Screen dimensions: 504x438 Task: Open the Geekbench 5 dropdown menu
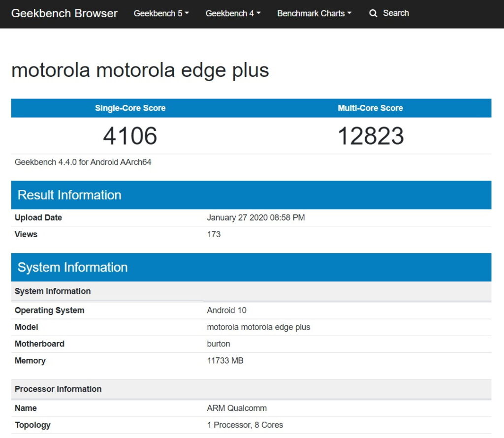pyautogui.click(x=161, y=13)
